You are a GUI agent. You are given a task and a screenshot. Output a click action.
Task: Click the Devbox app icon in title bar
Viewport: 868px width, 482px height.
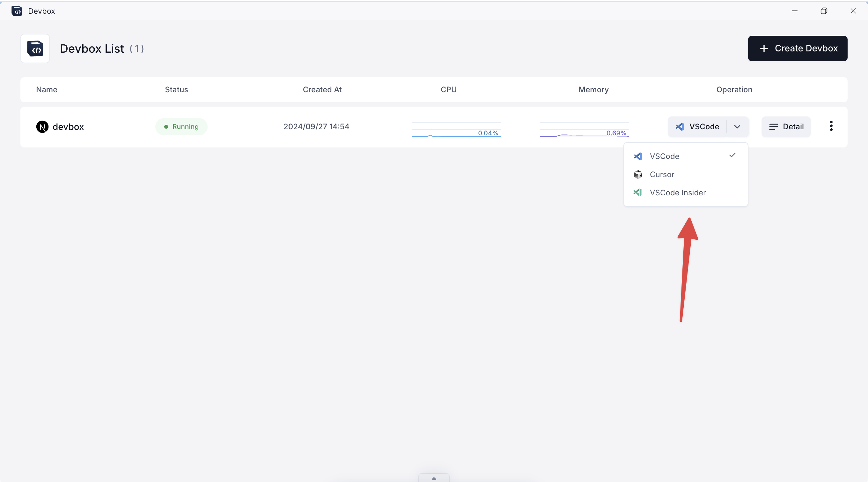17,11
